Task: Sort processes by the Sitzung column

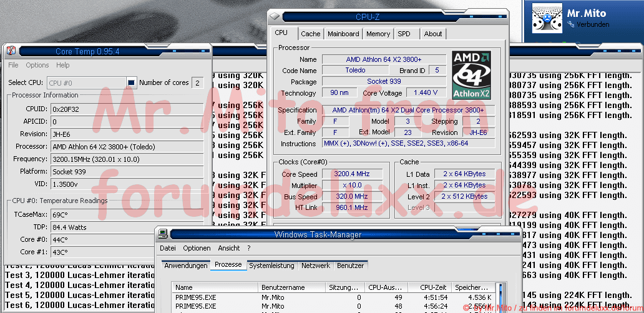Action: (x=345, y=287)
